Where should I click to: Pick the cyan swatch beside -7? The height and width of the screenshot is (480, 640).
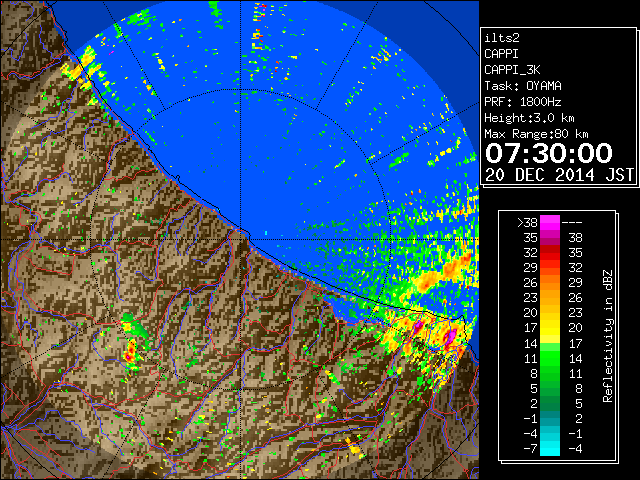[x=550, y=449]
